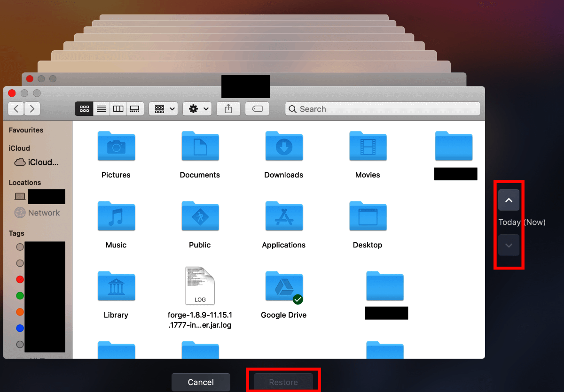Viewport: 564px width, 392px height.
Task: Expand the item grouping dropdown
Action: [x=163, y=108]
